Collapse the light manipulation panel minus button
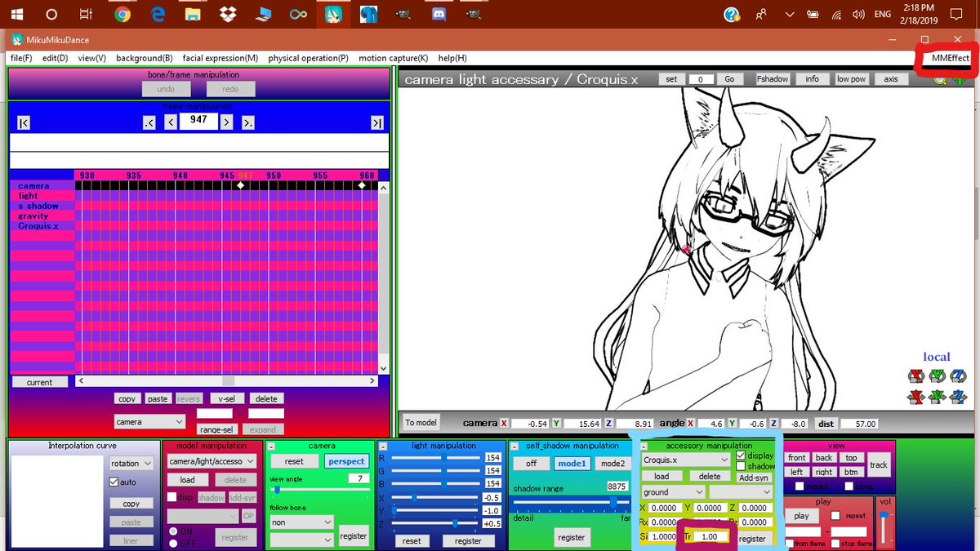980x551 pixels. click(382, 447)
